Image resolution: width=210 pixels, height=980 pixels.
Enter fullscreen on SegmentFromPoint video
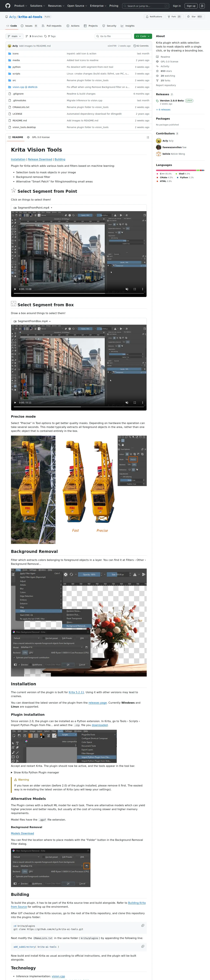click(135, 289)
